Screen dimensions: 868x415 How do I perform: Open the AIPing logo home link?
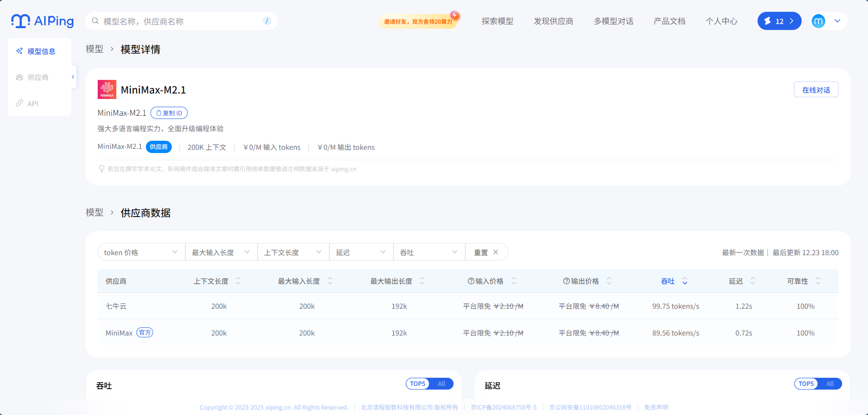pos(42,21)
